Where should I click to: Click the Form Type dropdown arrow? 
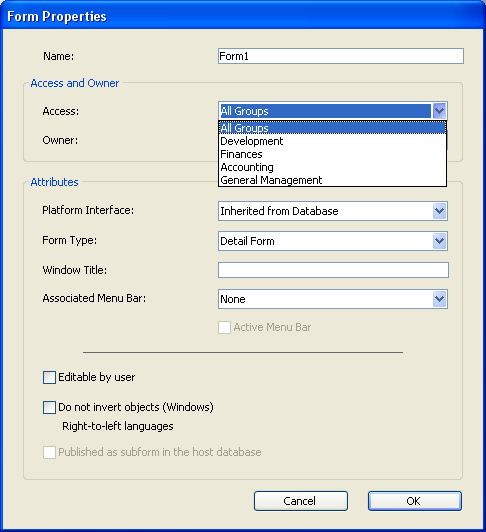pyautogui.click(x=440, y=241)
